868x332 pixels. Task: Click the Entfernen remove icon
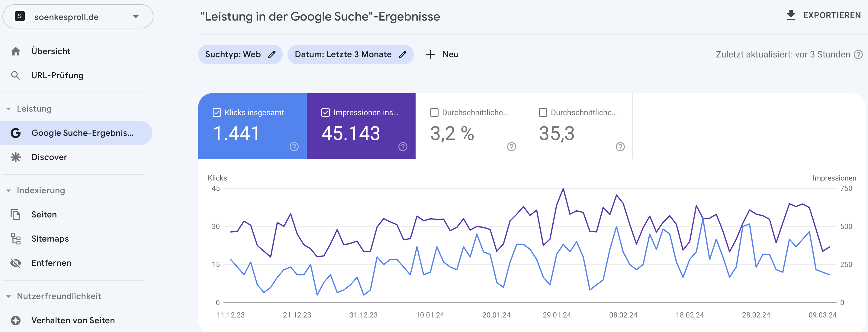point(16,262)
